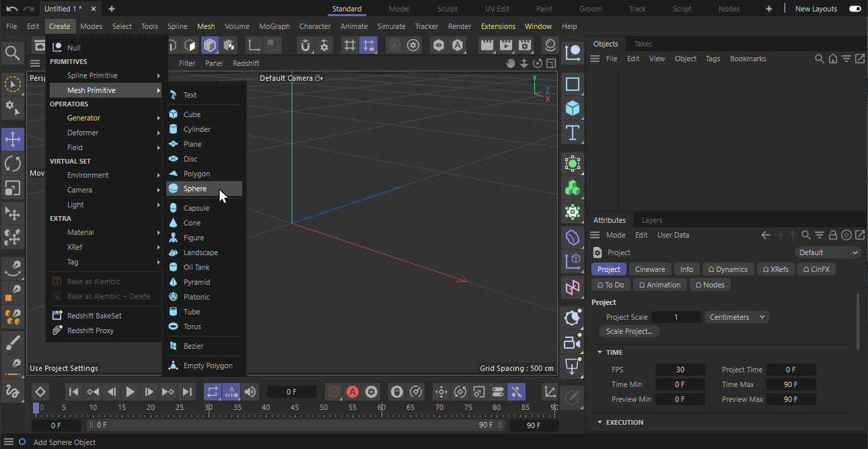The height and width of the screenshot is (449, 868).
Task: Click the FPS input field
Action: (680, 370)
